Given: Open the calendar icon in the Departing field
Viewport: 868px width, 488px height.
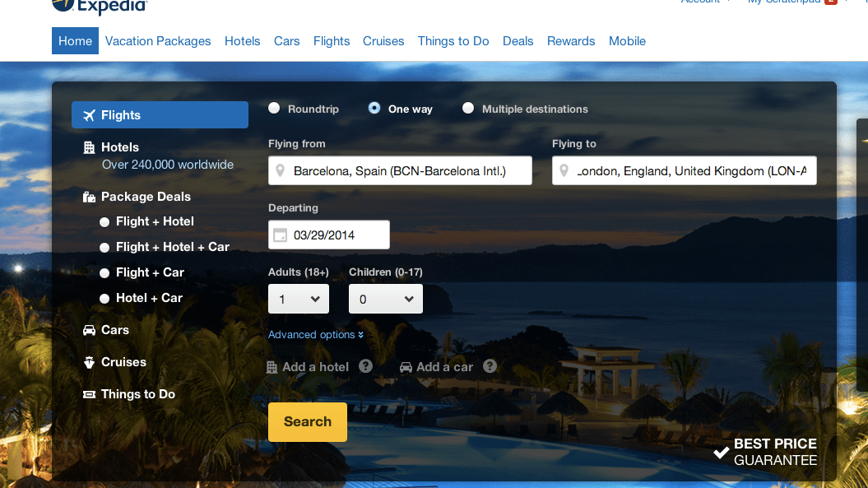Looking at the screenshot, I should 279,235.
